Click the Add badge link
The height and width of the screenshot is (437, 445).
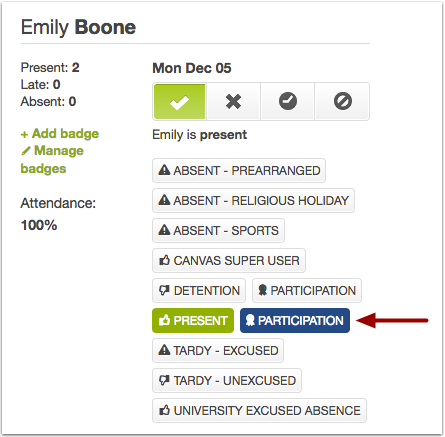click(x=60, y=134)
